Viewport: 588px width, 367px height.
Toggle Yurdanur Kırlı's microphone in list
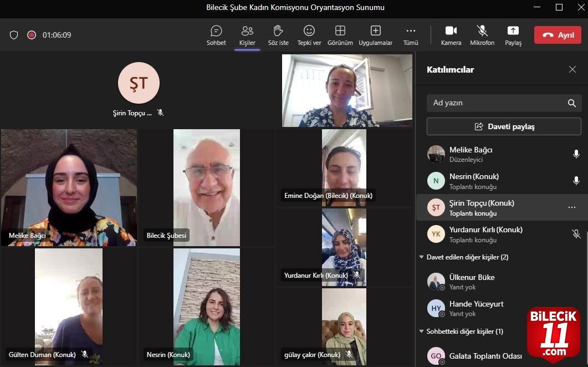576,234
